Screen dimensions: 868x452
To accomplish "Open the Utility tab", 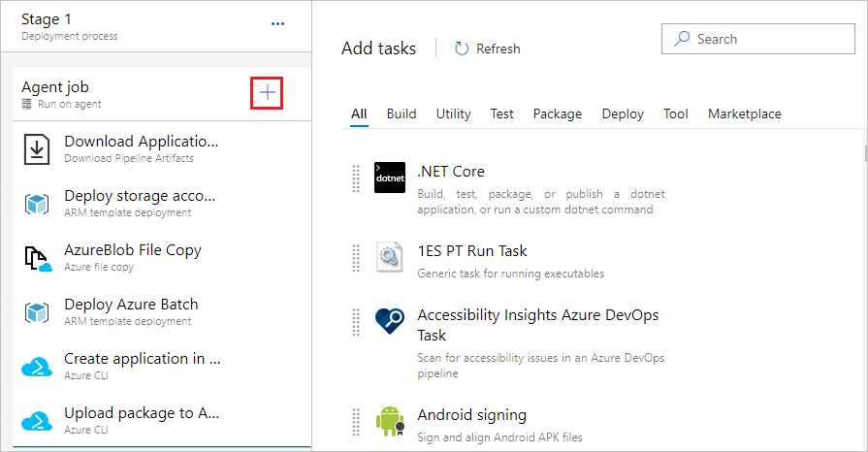I will point(453,114).
